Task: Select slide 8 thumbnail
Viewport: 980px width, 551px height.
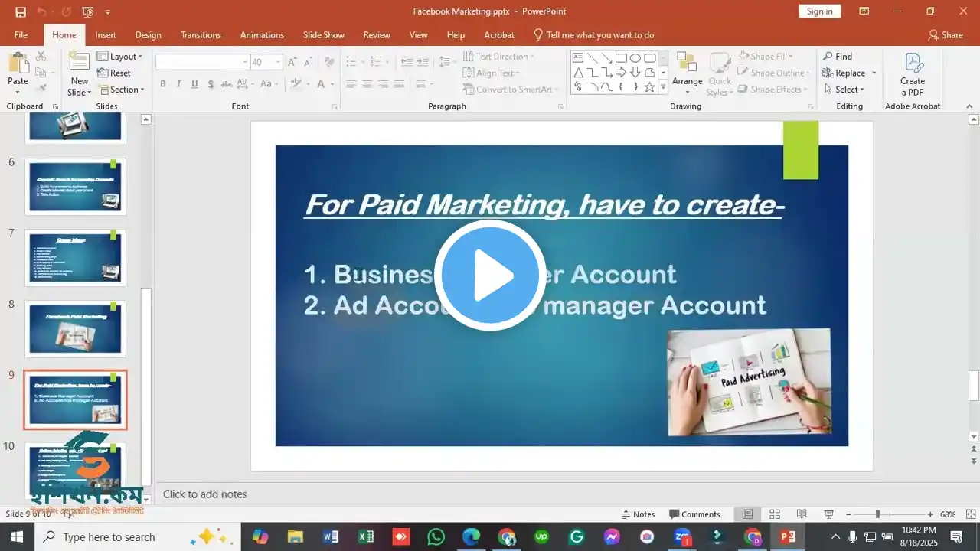Action: (75, 328)
